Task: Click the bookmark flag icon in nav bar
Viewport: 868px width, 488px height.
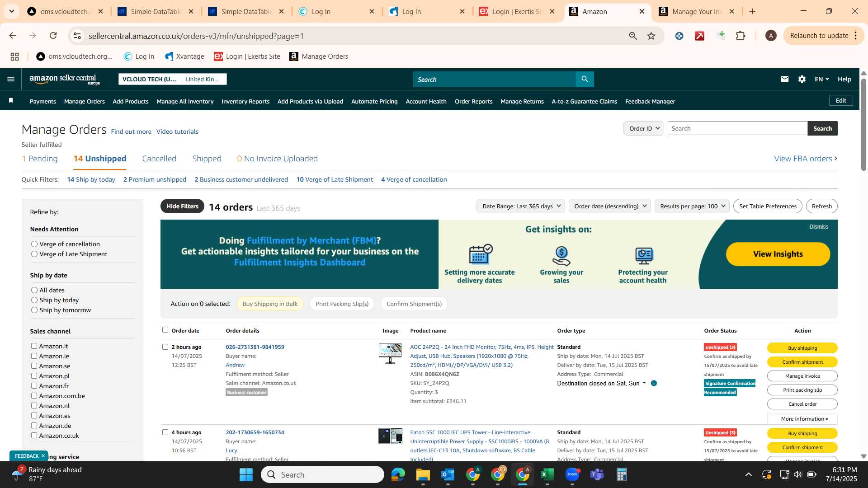Action: pyautogui.click(x=11, y=100)
